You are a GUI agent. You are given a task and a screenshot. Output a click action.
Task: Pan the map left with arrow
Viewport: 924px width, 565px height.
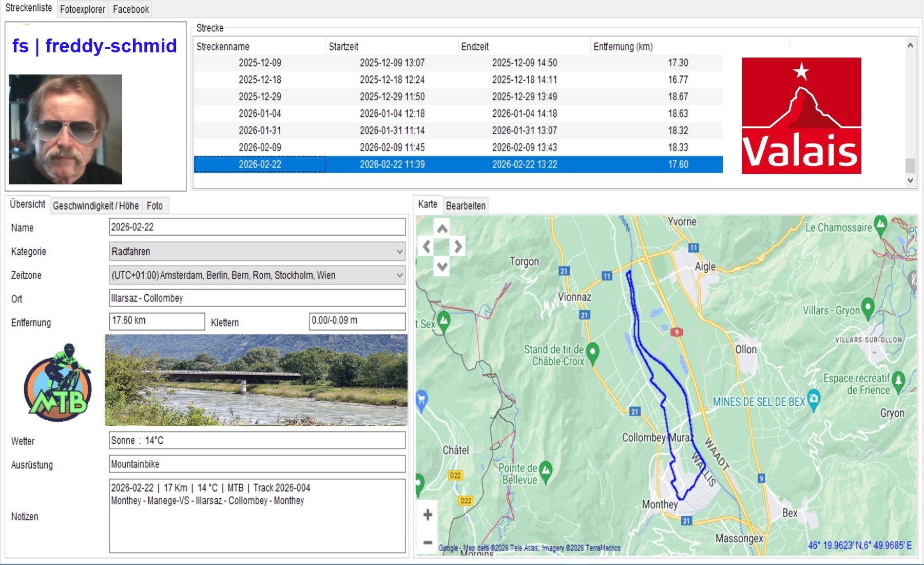(x=427, y=247)
